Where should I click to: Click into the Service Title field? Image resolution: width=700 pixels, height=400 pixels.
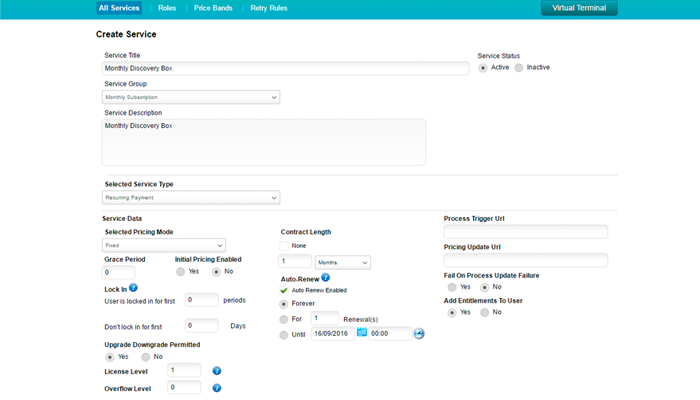(286, 68)
